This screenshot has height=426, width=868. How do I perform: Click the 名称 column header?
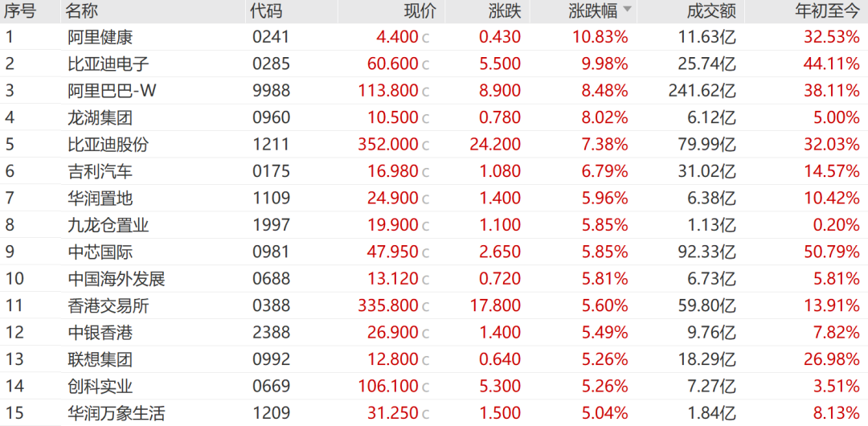point(81,10)
